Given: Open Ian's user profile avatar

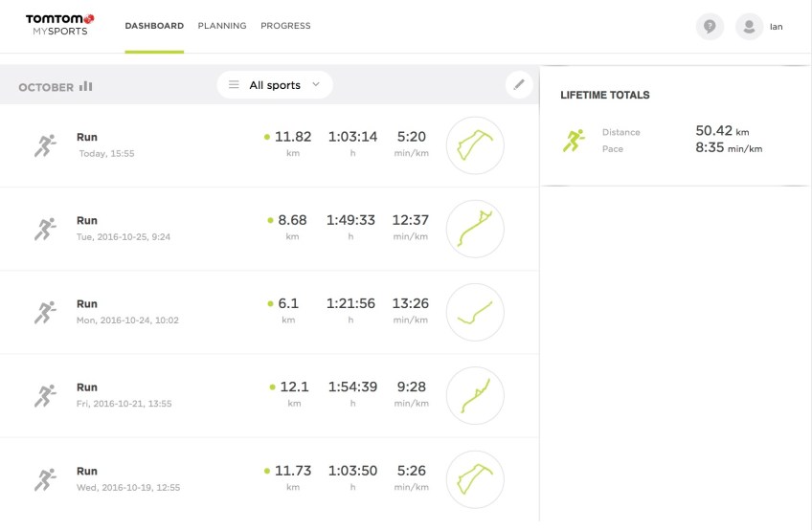Looking at the screenshot, I should coord(749,27).
